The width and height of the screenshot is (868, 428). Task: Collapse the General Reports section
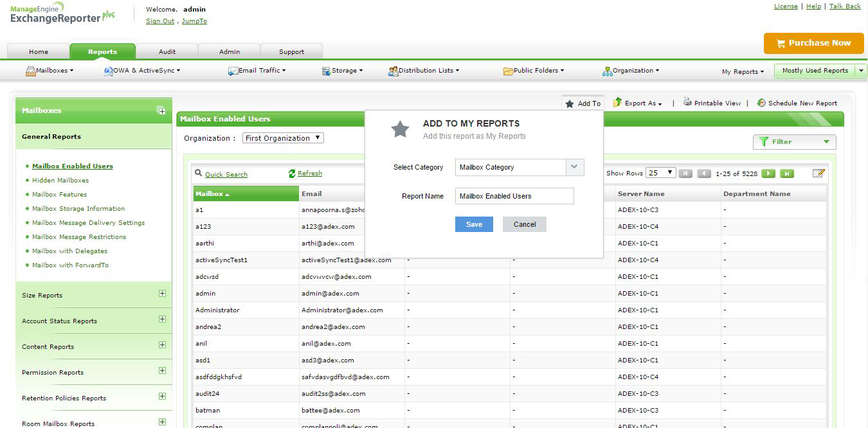click(x=93, y=136)
